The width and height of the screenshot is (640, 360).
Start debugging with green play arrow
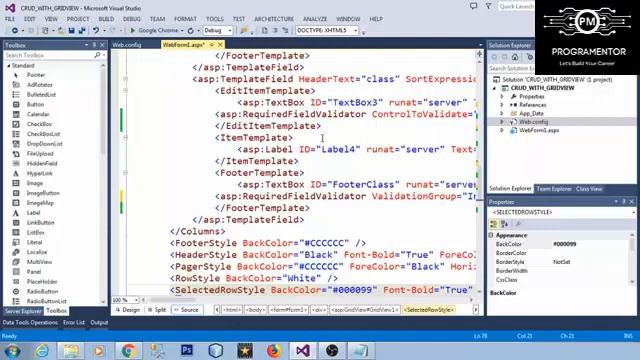coord(132,31)
